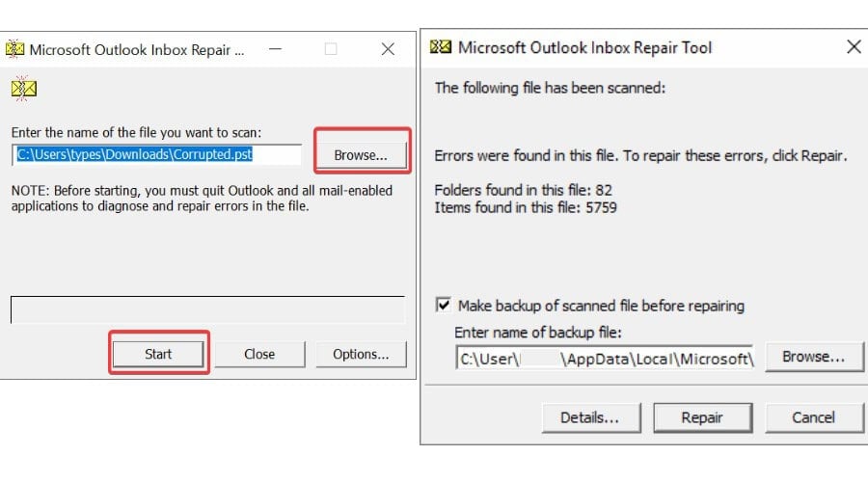
Task: Click the Inbox Repair title bar icon in the left window
Action: [14, 49]
